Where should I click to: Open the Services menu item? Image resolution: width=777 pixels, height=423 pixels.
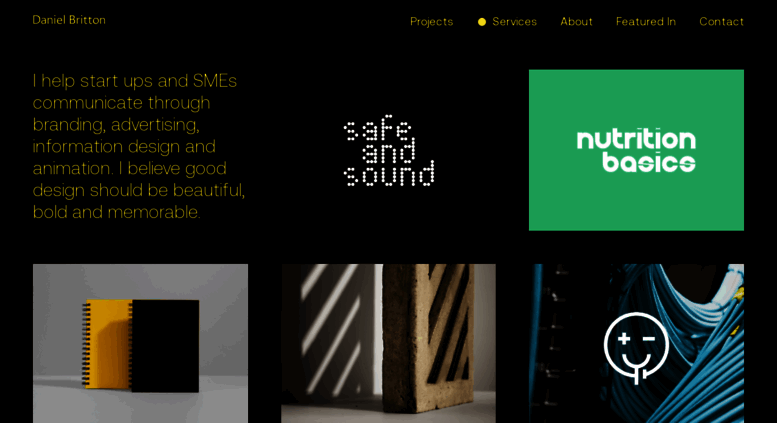point(514,22)
